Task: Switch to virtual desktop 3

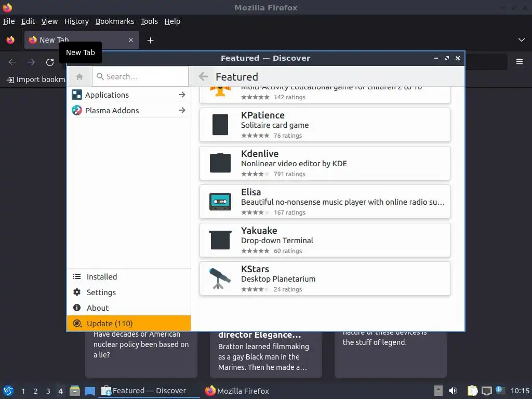Action: click(48, 391)
